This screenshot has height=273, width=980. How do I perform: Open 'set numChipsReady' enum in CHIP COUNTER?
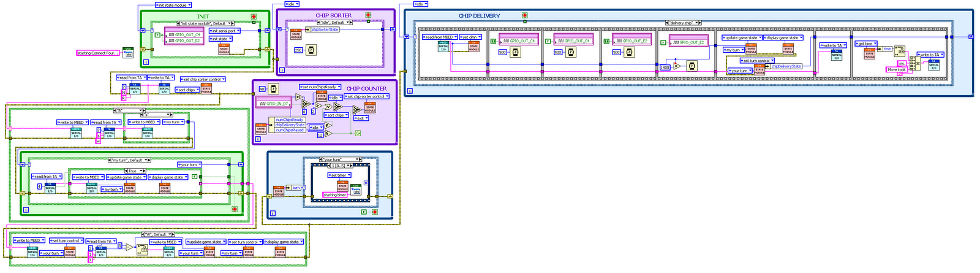[320, 87]
